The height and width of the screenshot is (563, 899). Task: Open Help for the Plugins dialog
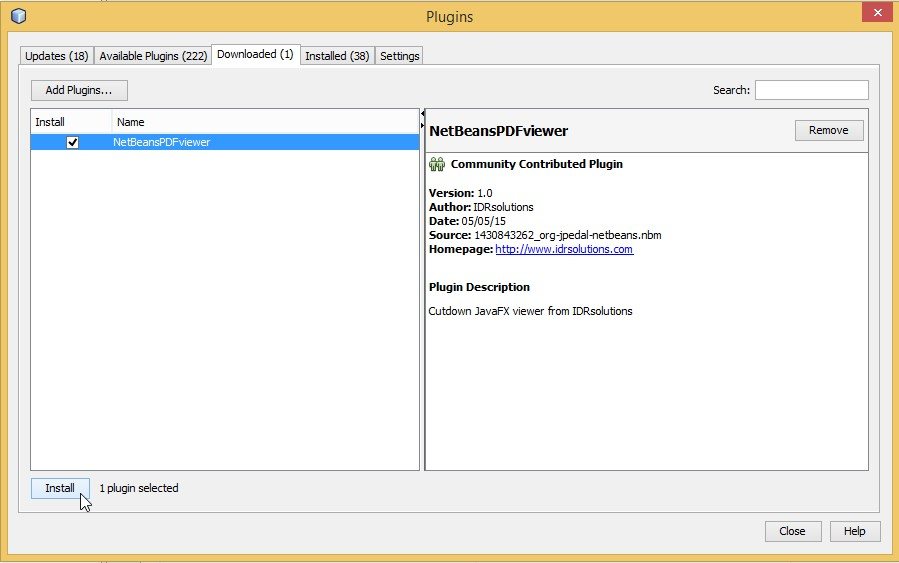854,531
